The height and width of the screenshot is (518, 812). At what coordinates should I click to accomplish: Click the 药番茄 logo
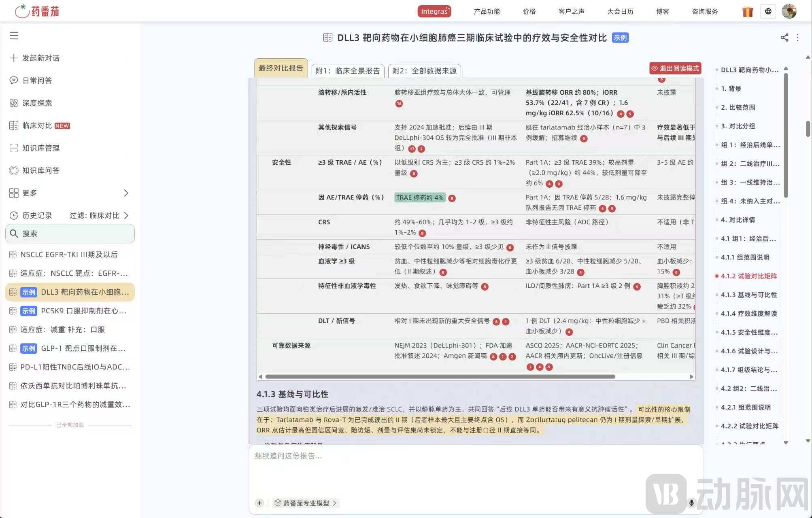(x=37, y=11)
